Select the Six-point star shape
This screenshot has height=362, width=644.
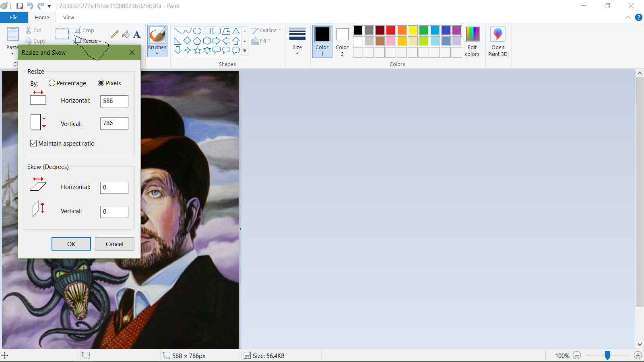(x=207, y=50)
